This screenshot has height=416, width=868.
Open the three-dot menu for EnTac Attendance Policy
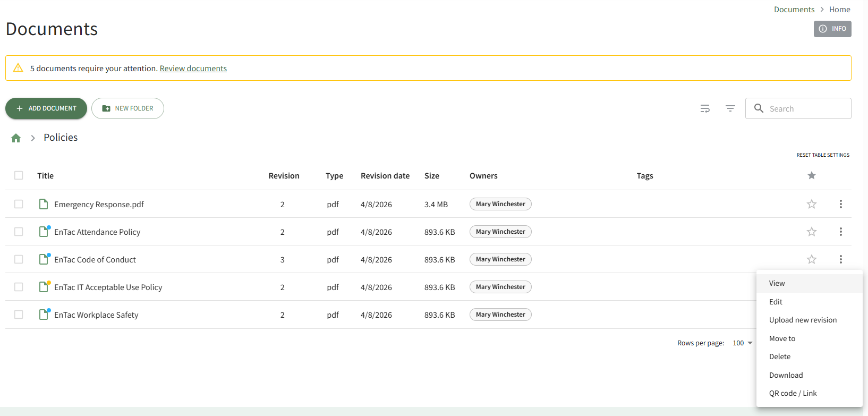(840, 232)
